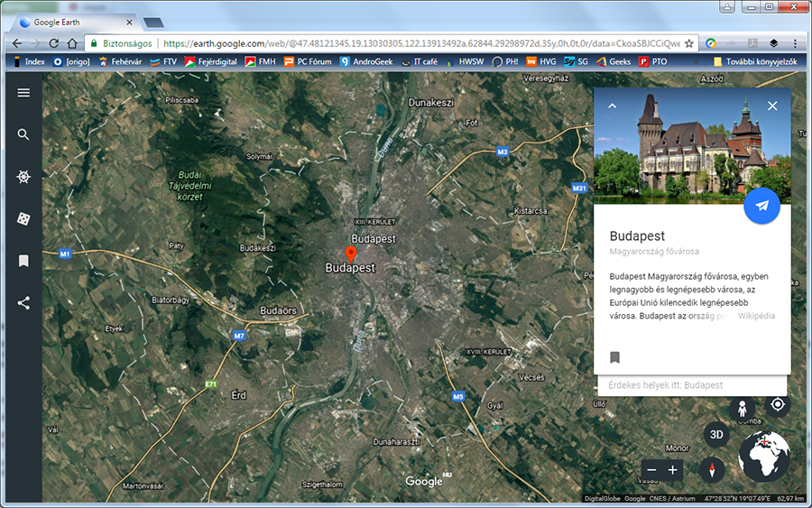Zoom out with the minus button

(x=651, y=470)
